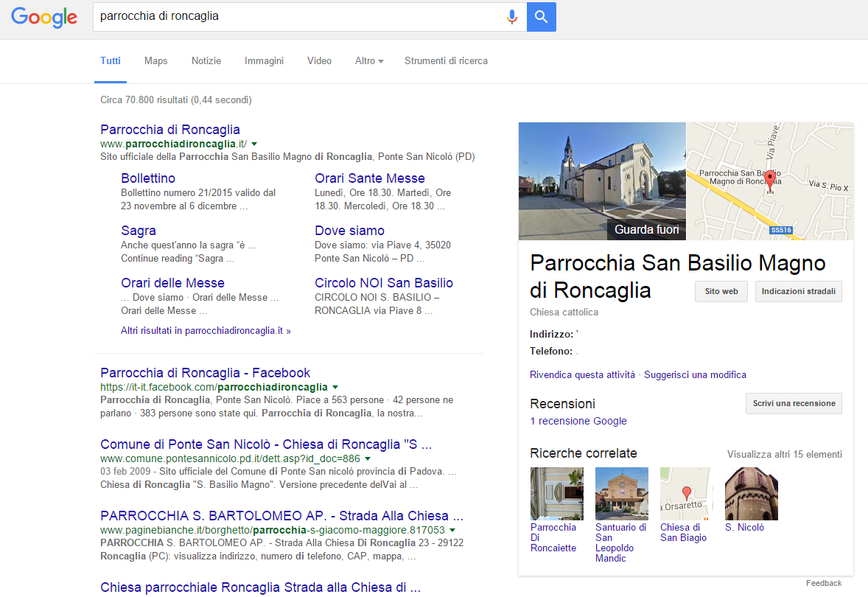Viewport: 868px width, 597px height.
Task: Open the Orari Sante Messe sitelink
Action: (x=370, y=178)
